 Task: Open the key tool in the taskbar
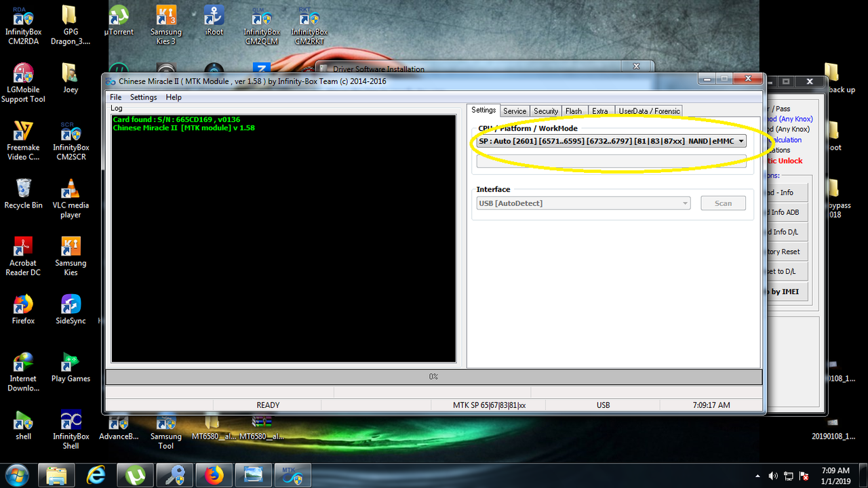(174, 475)
